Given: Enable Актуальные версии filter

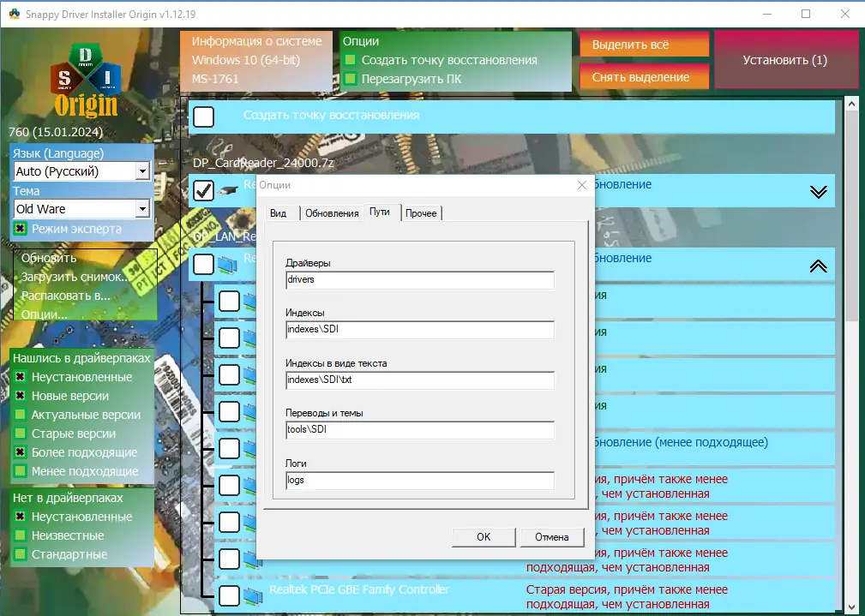Looking at the screenshot, I should click(x=20, y=415).
